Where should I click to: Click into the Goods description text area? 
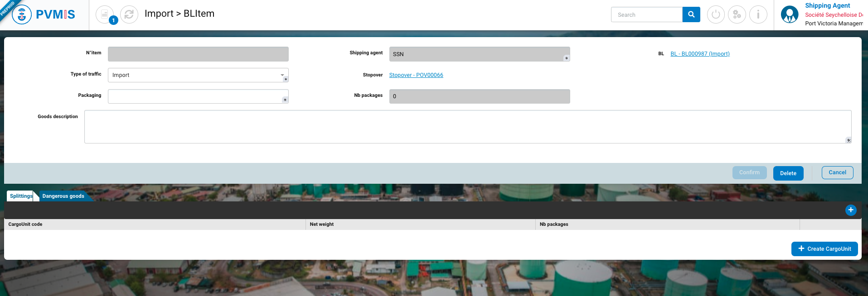click(x=467, y=127)
